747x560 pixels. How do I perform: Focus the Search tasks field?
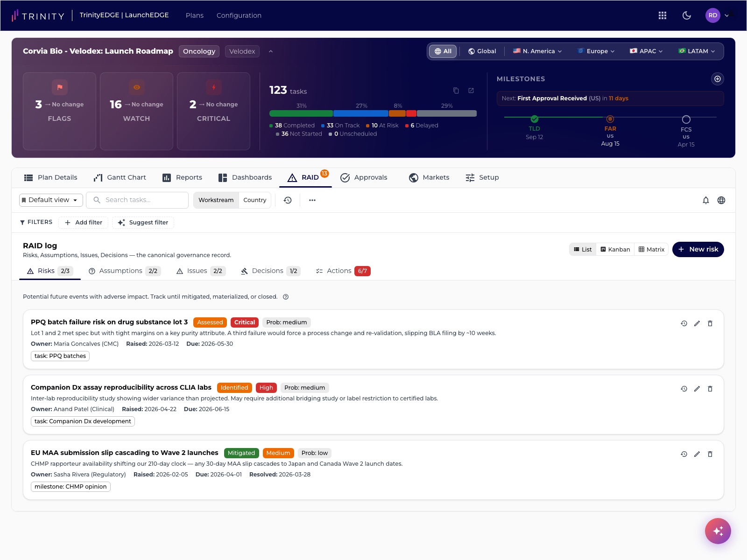[137, 200]
